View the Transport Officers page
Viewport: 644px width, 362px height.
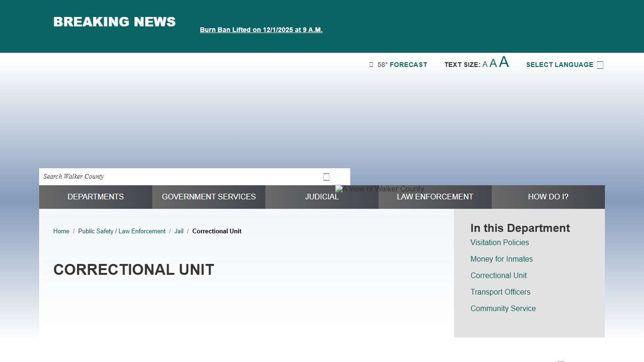point(500,292)
